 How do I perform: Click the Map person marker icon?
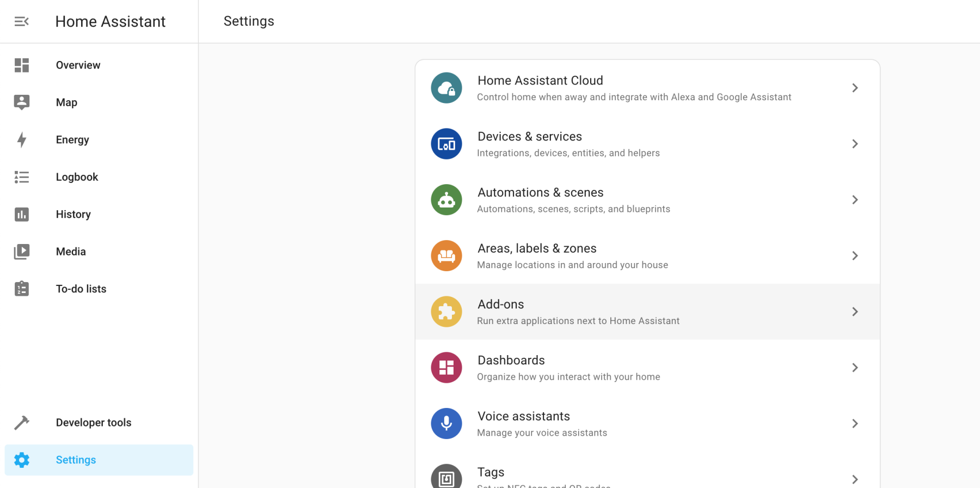[x=22, y=102]
